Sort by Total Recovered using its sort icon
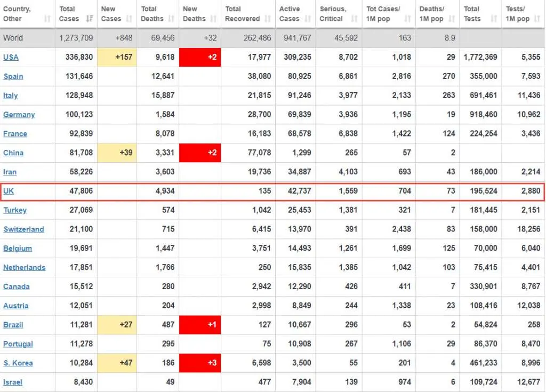Image resolution: width=546 pixels, height=392 pixels. point(268,19)
